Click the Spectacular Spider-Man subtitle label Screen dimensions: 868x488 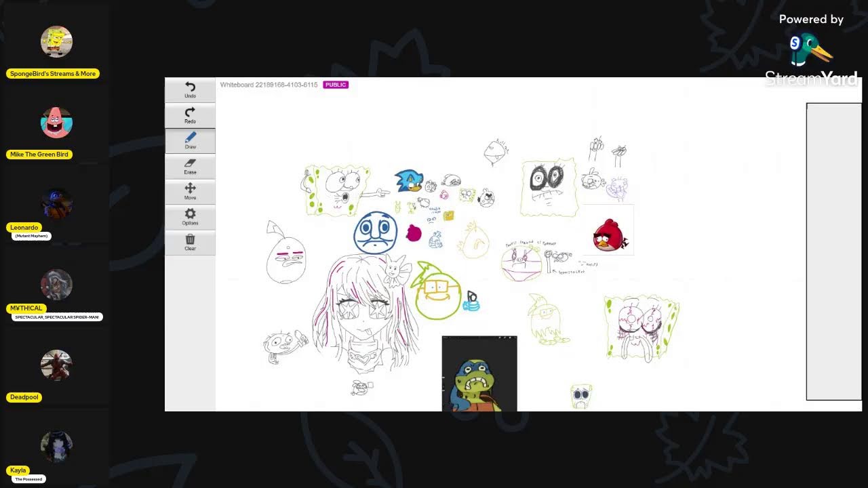pyautogui.click(x=57, y=317)
